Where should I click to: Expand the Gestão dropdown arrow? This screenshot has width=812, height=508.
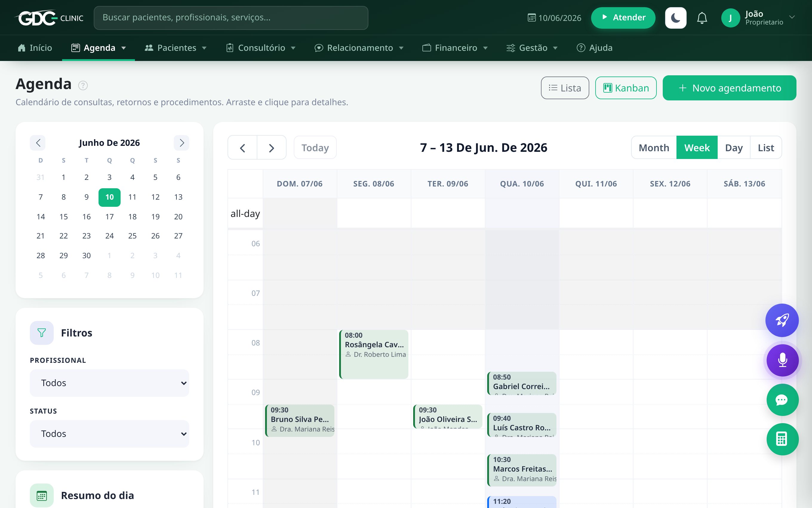point(555,48)
